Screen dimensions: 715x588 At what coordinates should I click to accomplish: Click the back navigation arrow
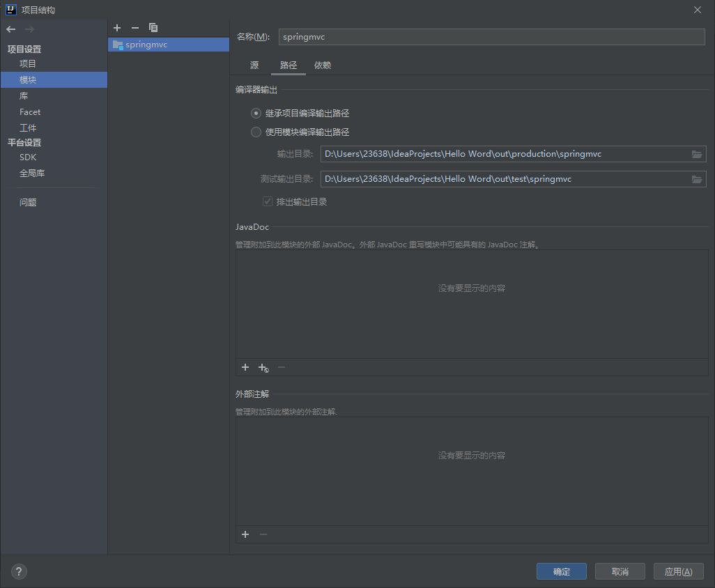[x=11, y=29]
